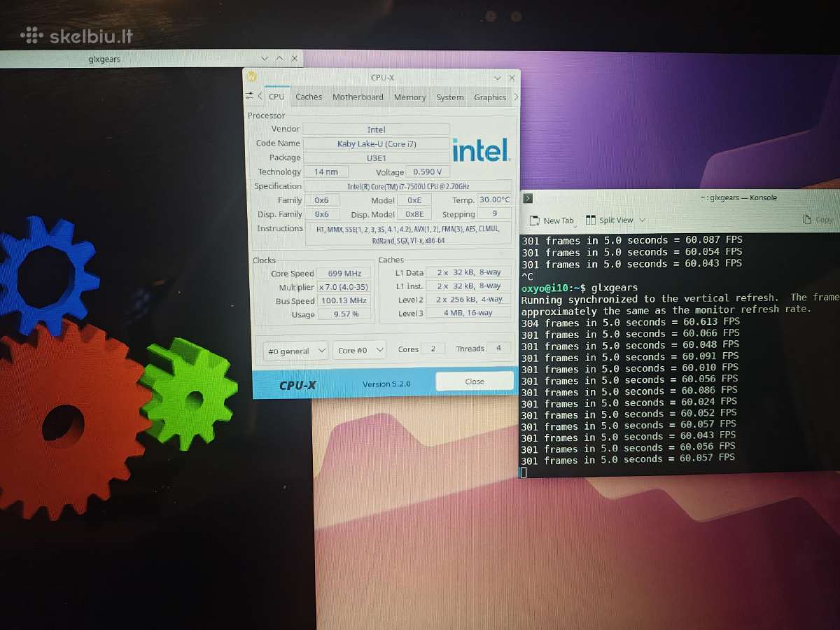
Task: Open the '#0 general' dropdown
Action: [295, 351]
